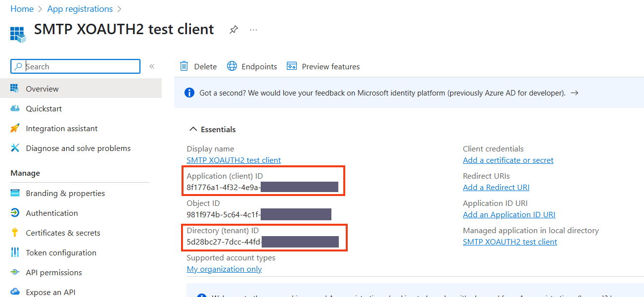Click the Diagnose and solve problems wrench icon
Image resolution: width=644 pixels, height=297 pixels.
coord(15,148)
